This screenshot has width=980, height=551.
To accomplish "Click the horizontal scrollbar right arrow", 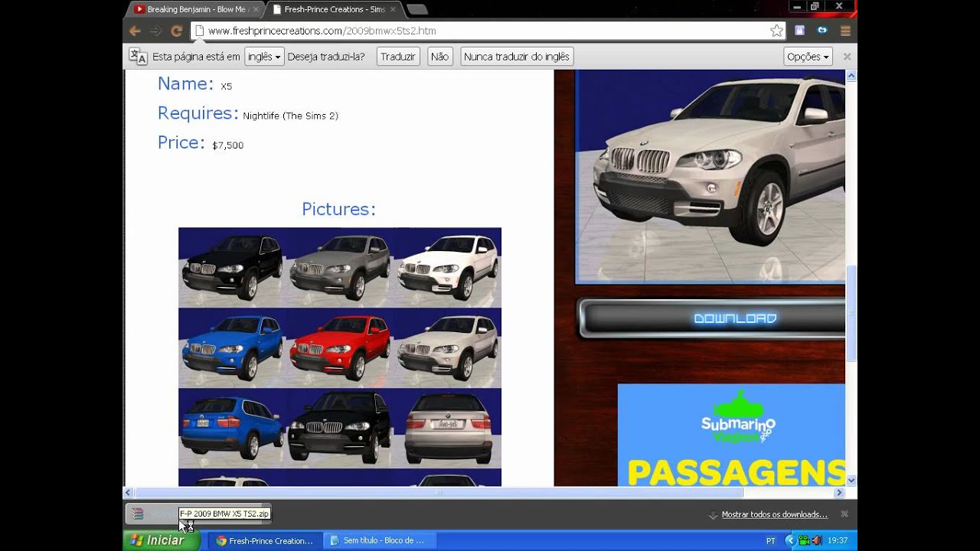I will (x=839, y=493).
